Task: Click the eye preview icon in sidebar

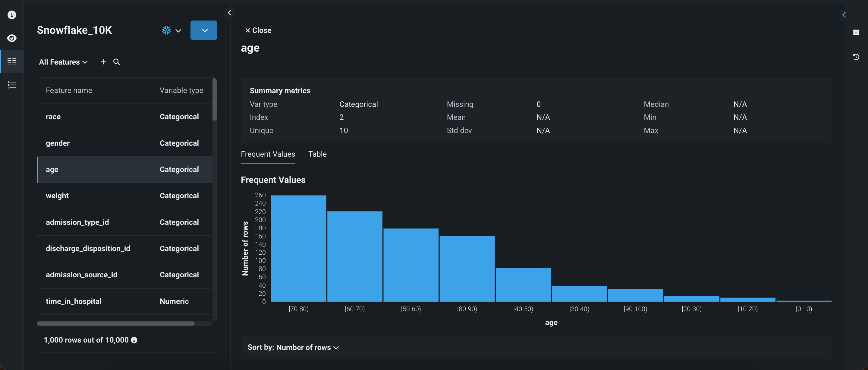Action: [12, 38]
